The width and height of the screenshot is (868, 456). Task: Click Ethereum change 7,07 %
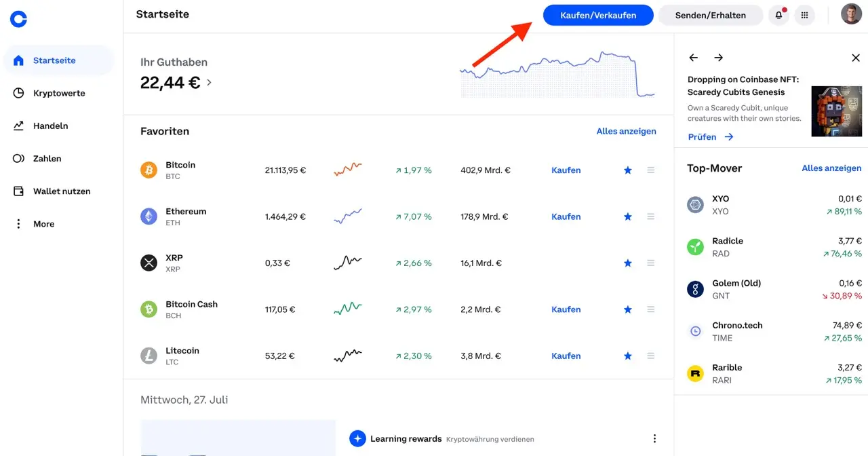pos(413,216)
